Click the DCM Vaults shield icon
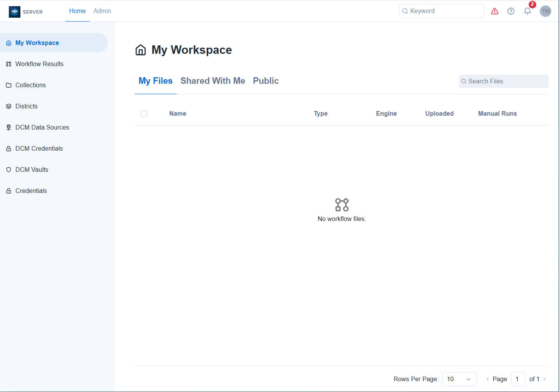This screenshot has height=392, width=559. [x=8, y=170]
